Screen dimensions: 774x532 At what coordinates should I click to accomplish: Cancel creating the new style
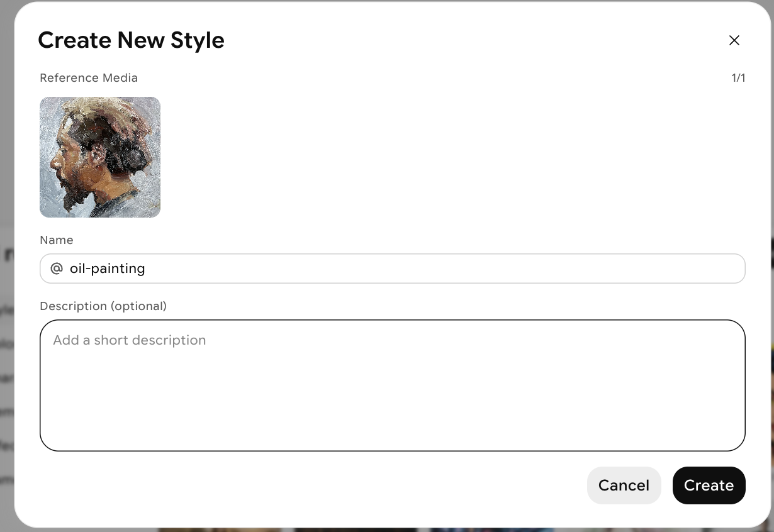624,485
